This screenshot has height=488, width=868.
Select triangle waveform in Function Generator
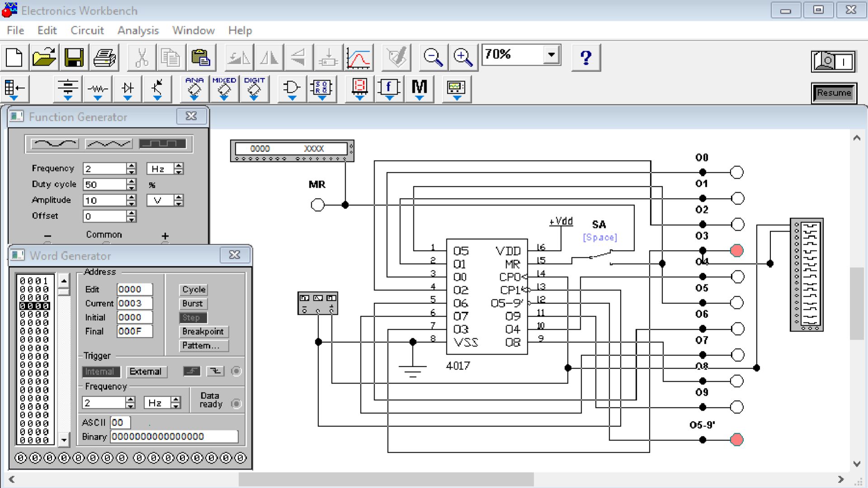109,144
